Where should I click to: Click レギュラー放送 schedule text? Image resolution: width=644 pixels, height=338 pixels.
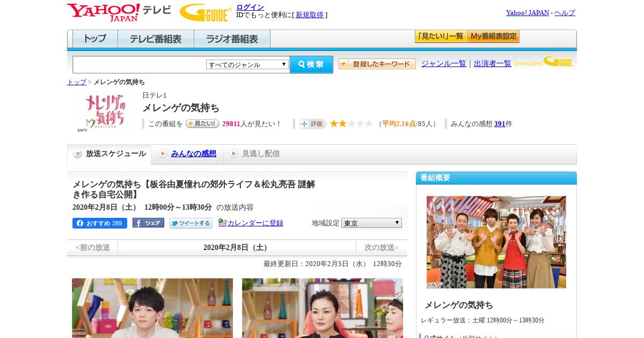coord(482,320)
